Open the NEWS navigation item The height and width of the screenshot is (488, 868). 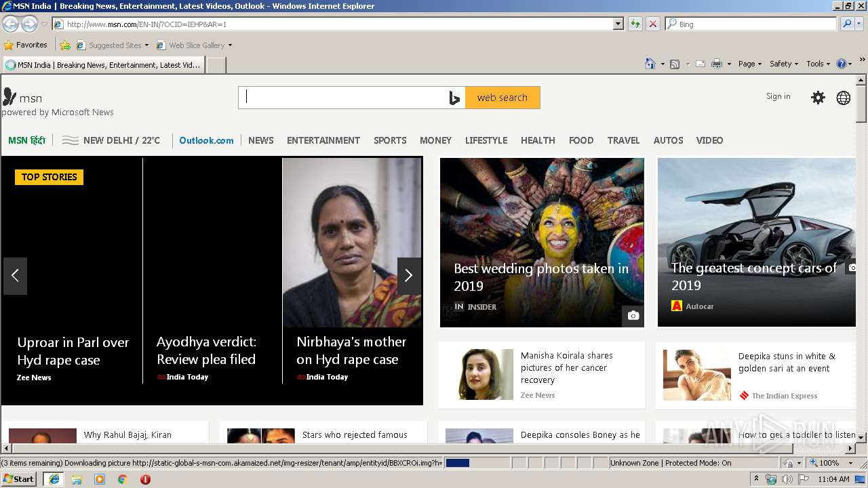click(x=261, y=140)
